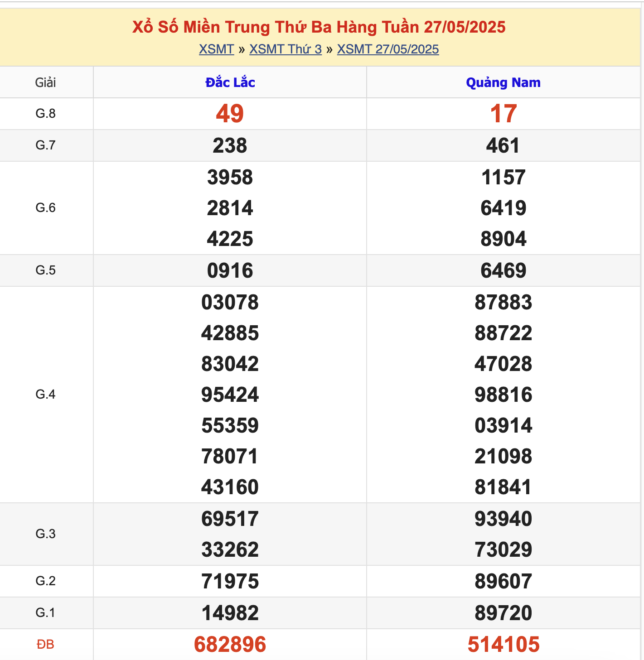
Task: Open the XSMT 27/05/2025 link
Action: click(388, 49)
